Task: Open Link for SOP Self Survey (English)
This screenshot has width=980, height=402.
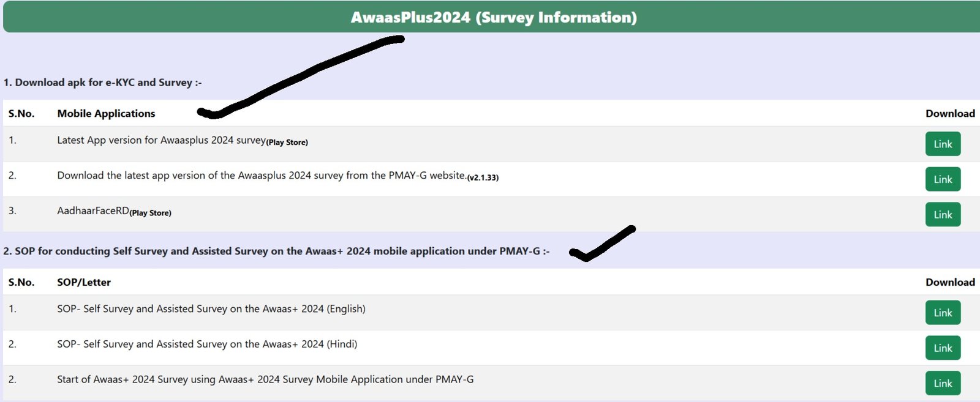Action: 943,313
